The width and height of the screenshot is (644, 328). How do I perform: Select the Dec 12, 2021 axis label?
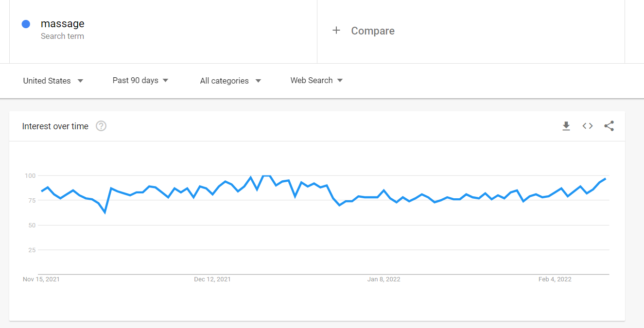point(212,279)
